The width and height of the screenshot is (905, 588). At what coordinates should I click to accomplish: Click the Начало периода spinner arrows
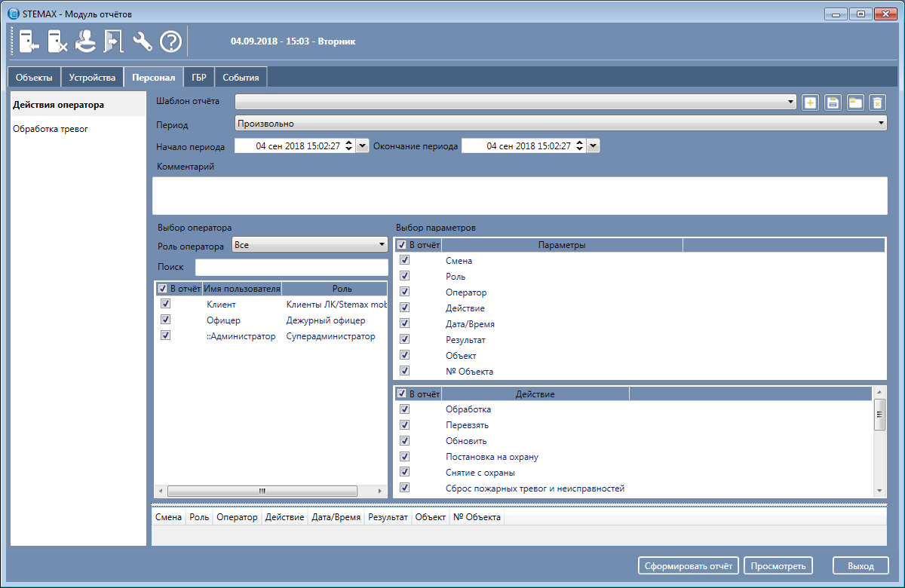pos(348,146)
